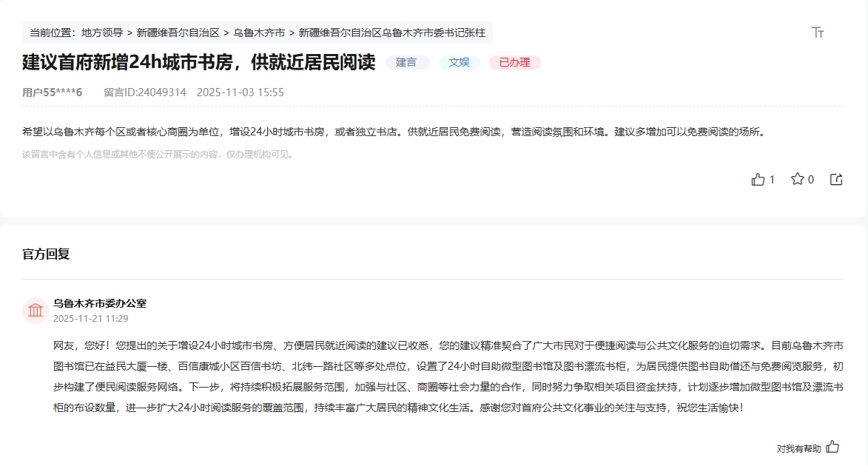This screenshot has height=466, width=868.
Task: Click the message title about 24h城市书房
Action: pos(199,62)
